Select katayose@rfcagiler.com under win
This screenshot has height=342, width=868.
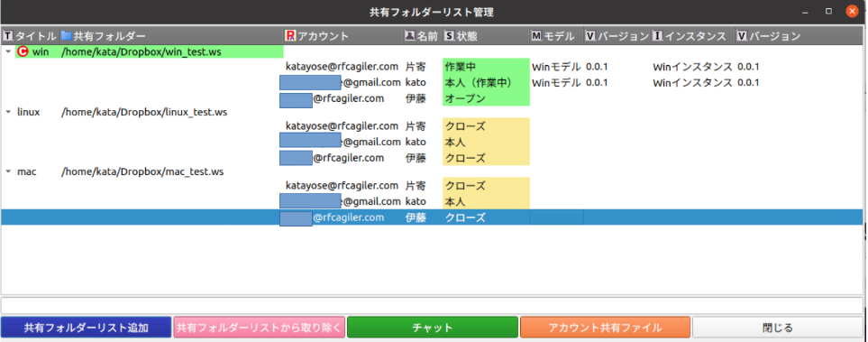(x=343, y=67)
